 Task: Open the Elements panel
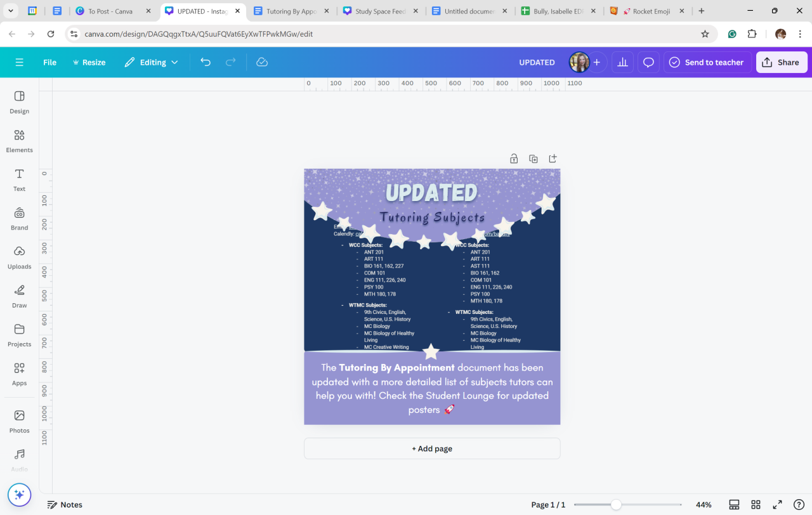[19, 141]
